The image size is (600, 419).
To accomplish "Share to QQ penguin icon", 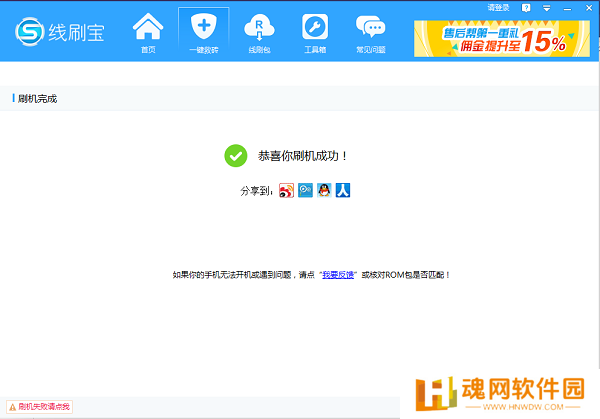I will [x=324, y=190].
